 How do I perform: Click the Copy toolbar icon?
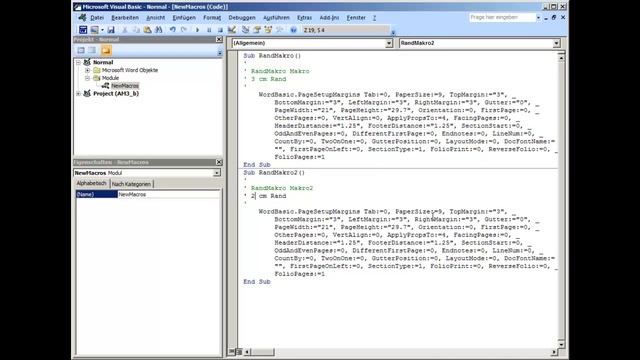pos(136,30)
